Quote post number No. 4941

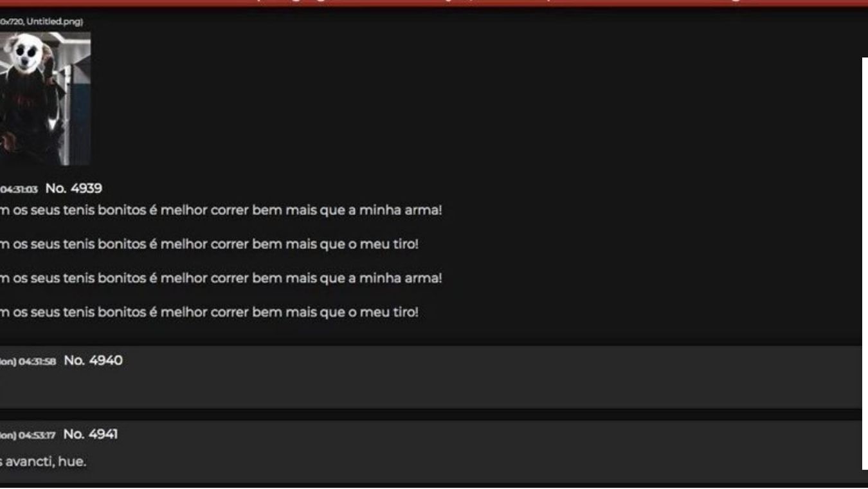coord(90,434)
